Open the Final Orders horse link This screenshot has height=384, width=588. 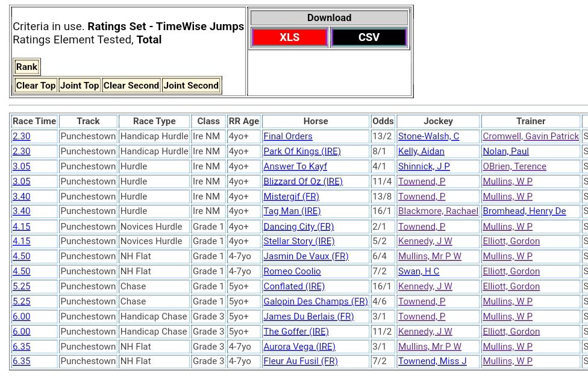point(288,136)
